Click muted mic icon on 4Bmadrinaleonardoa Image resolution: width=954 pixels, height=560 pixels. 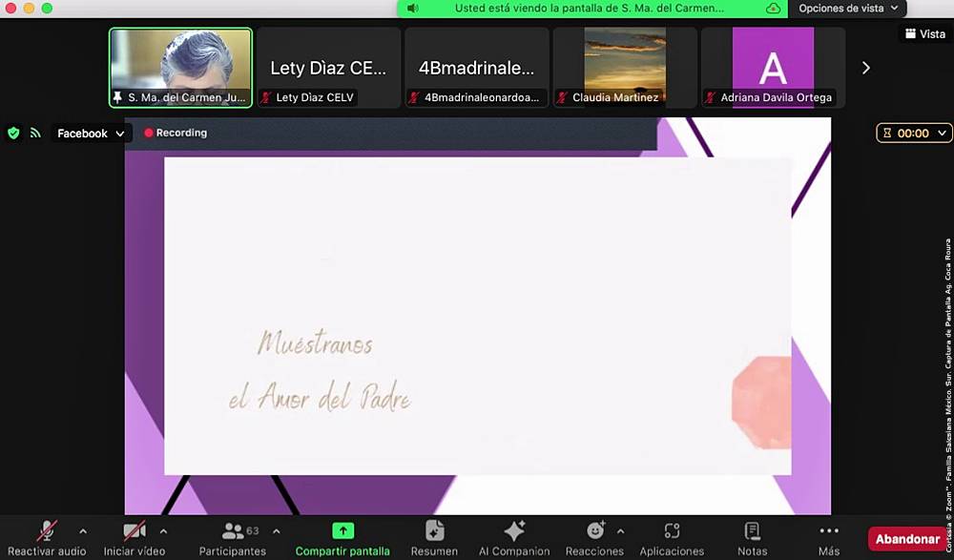(414, 97)
